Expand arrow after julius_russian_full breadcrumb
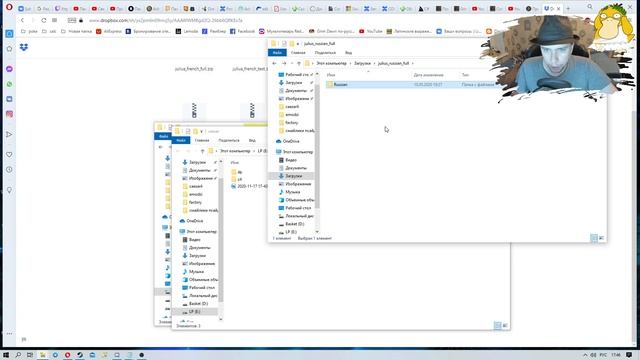 point(413,63)
